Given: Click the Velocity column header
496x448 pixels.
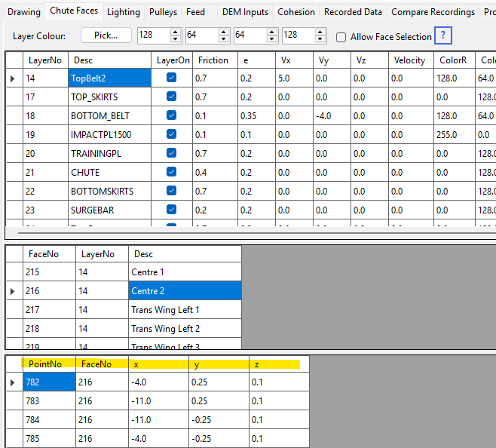Looking at the screenshot, I should coord(411,60).
